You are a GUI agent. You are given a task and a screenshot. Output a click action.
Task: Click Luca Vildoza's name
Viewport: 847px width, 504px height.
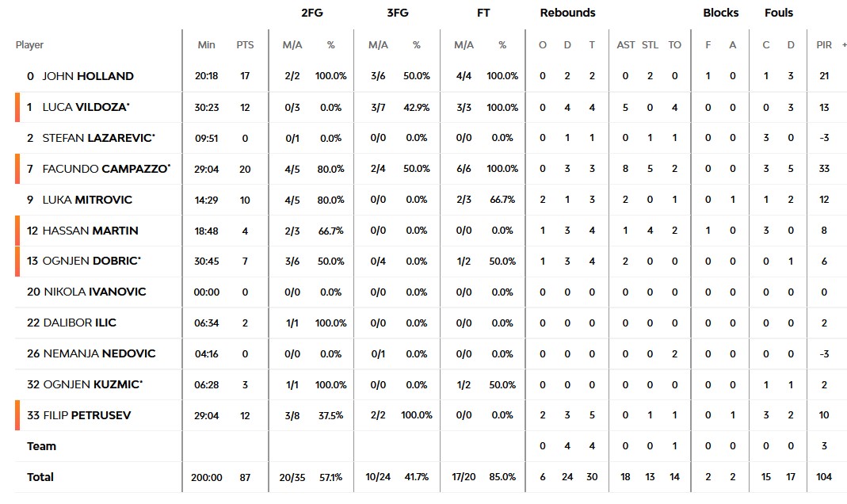[86, 107]
